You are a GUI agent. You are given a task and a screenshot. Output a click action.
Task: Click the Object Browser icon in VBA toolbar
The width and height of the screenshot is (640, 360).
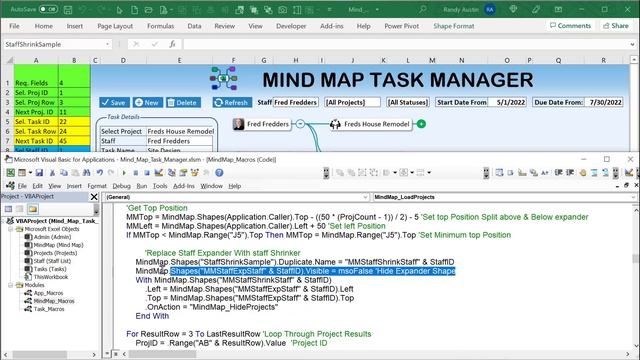194,173
